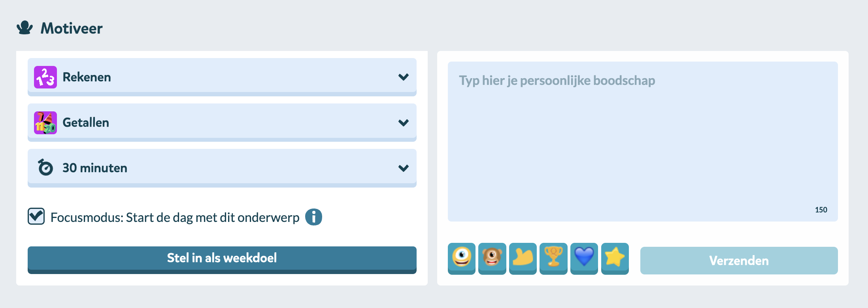Viewport: 868px width, 308px height.
Task: Open Focusmodus info tooltip icon
Action: pos(313,217)
